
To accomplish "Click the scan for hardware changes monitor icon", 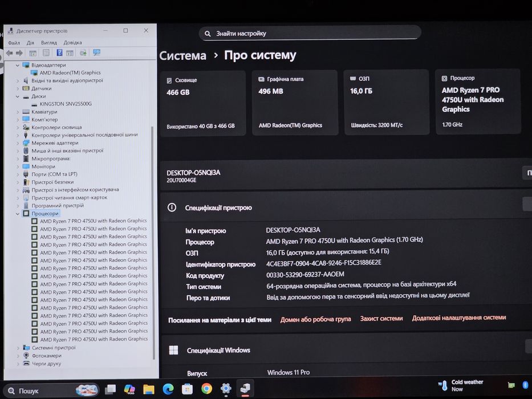I will click(x=97, y=52).
